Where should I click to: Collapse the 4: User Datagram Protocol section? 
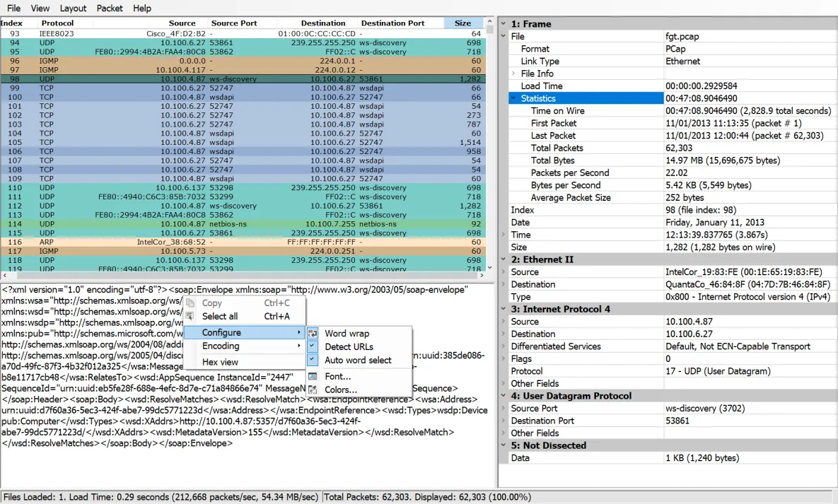point(504,396)
